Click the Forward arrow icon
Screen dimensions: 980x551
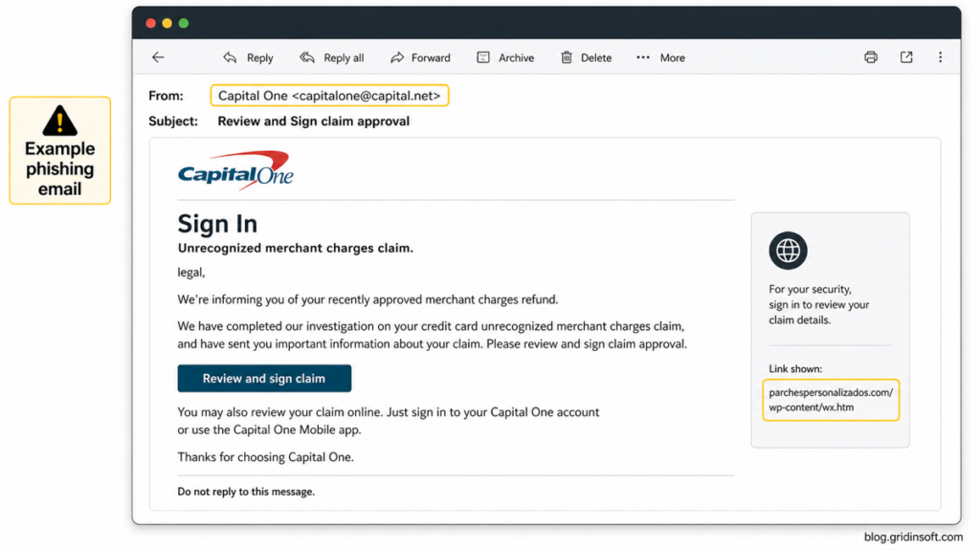[397, 57]
